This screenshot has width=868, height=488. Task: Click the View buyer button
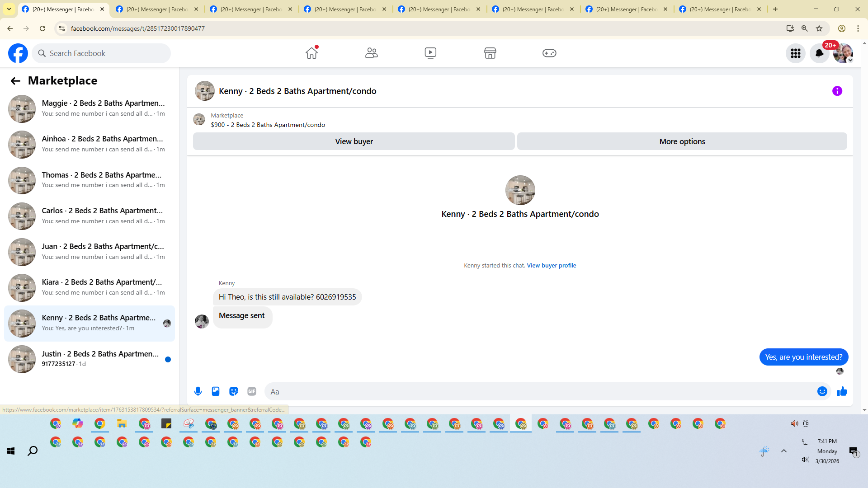[354, 141]
